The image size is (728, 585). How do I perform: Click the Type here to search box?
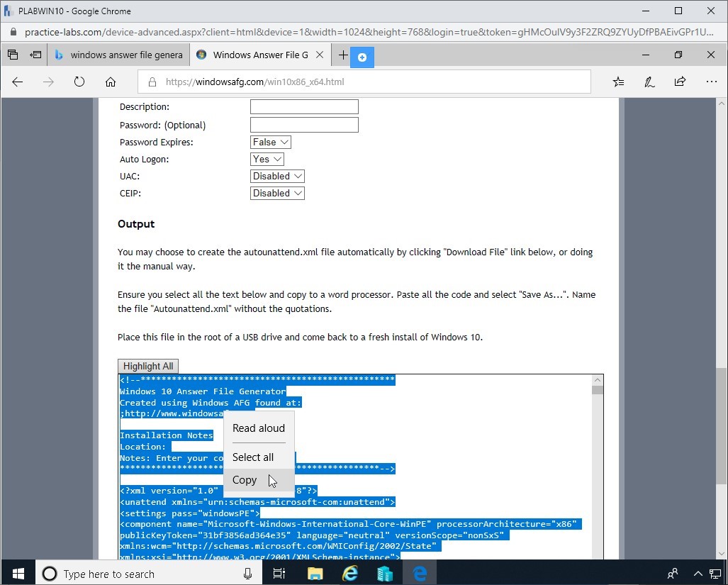pyautogui.click(x=149, y=574)
